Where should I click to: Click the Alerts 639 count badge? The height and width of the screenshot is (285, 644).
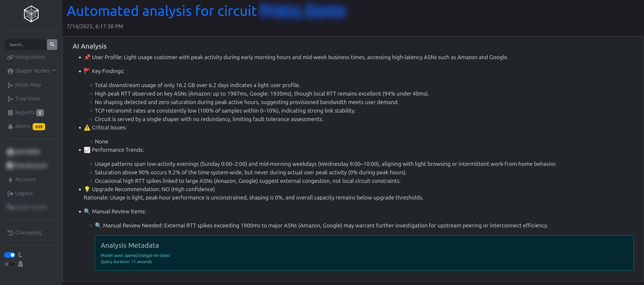click(39, 127)
